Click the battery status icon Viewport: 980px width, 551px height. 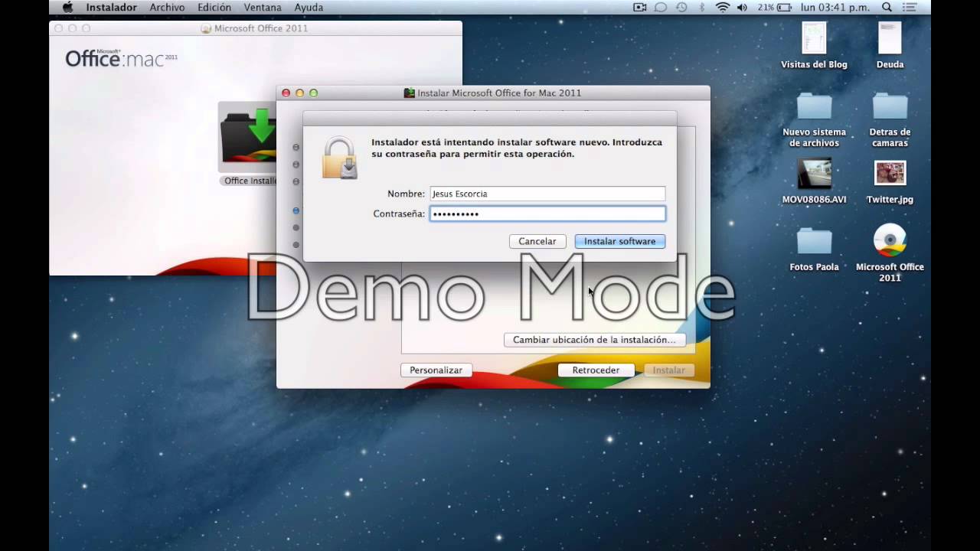coord(784,7)
